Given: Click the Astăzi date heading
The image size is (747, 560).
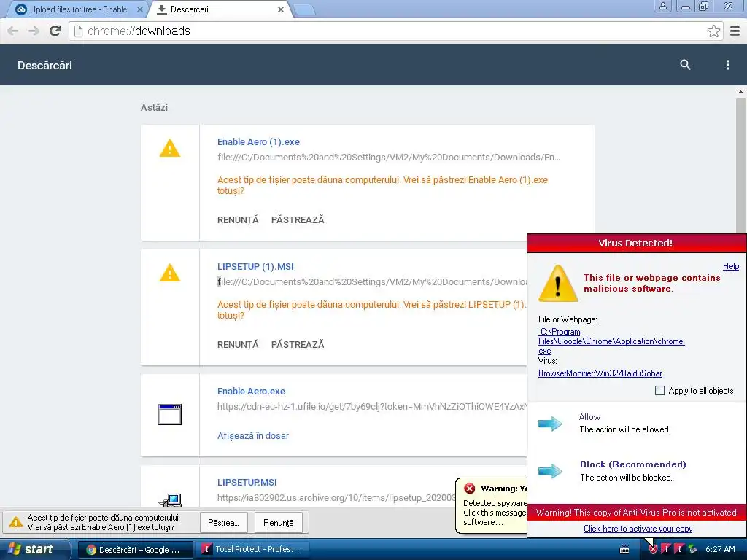Looking at the screenshot, I should (155, 108).
